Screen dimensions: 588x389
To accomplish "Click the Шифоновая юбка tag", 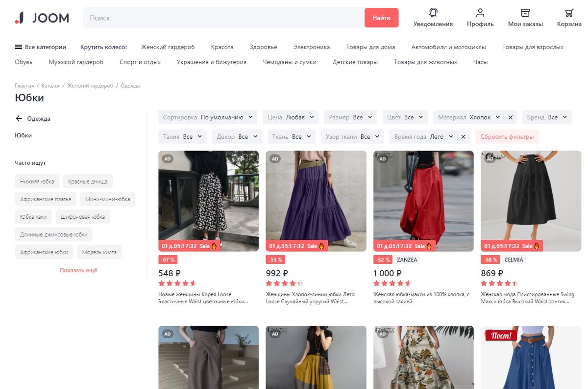I will pyautogui.click(x=83, y=216).
